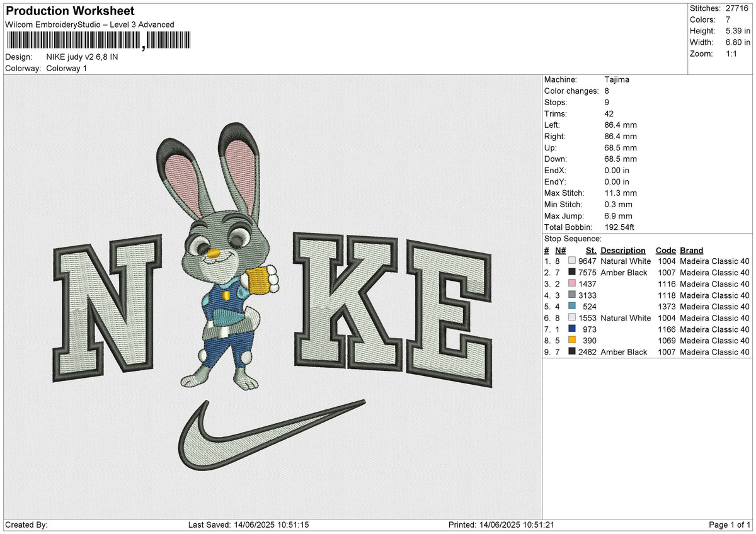Click the Stops value 9

(x=607, y=102)
